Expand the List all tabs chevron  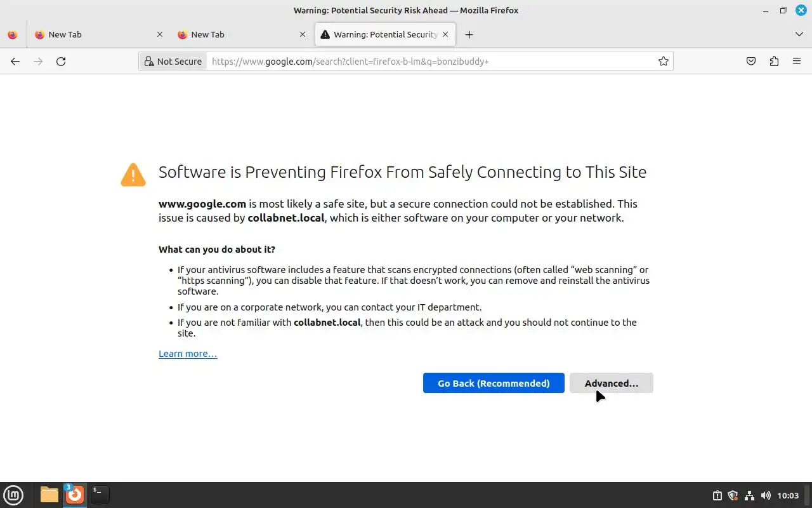tap(799, 34)
